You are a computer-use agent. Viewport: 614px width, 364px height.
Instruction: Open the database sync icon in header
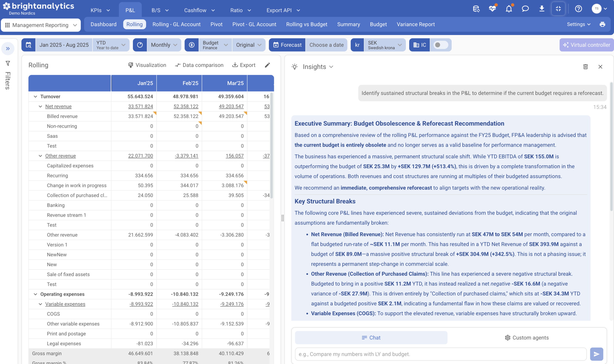(476, 9)
